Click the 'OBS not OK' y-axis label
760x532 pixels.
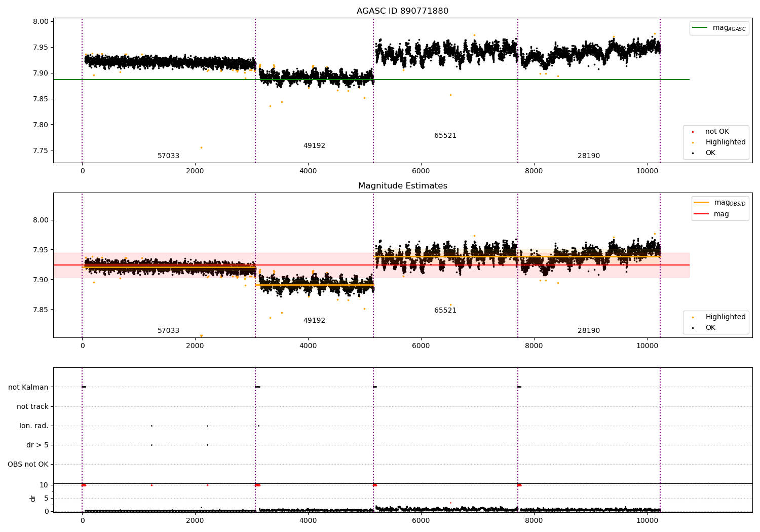(28, 464)
